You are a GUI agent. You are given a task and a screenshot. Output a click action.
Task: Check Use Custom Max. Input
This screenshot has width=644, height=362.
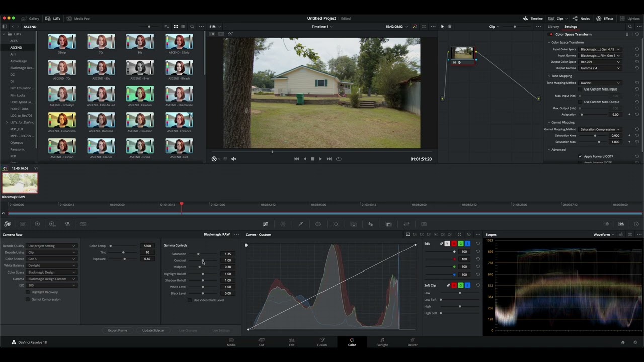point(580,89)
